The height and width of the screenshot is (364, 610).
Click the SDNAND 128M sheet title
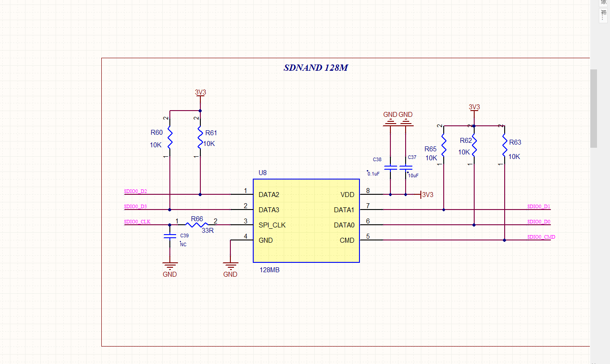pyautogui.click(x=316, y=68)
